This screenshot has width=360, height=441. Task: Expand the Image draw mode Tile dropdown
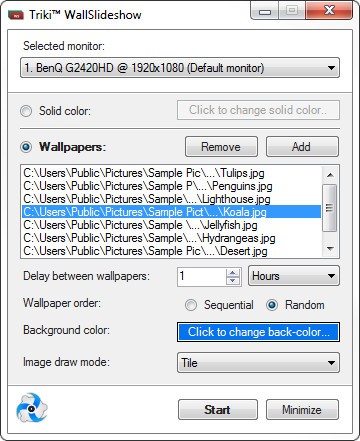pos(258,363)
